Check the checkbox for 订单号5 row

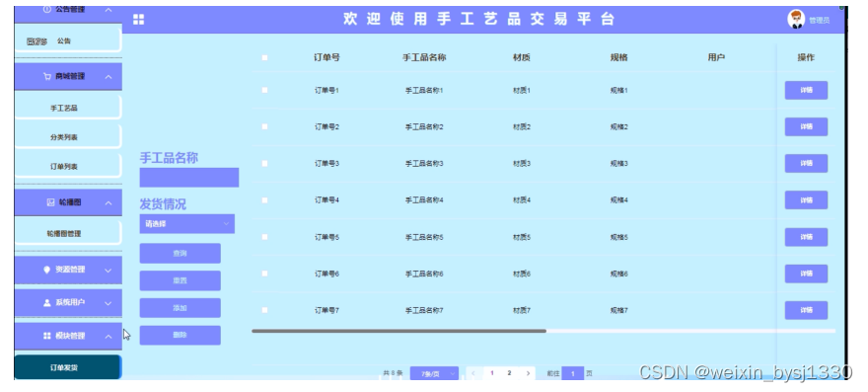click(264, 237)
